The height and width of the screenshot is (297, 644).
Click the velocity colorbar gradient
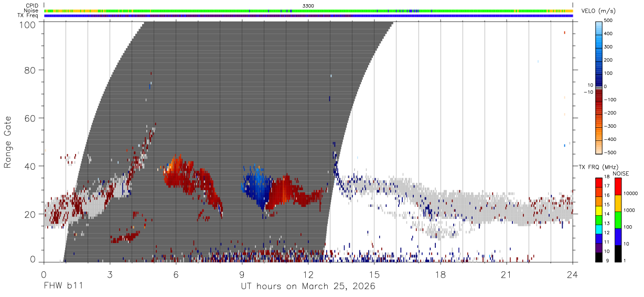click(x=599, y=87)
